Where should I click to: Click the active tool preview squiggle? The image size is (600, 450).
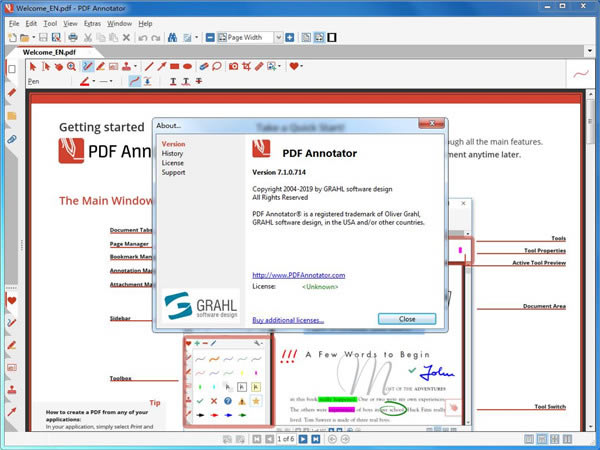click(x=581, y=74)
